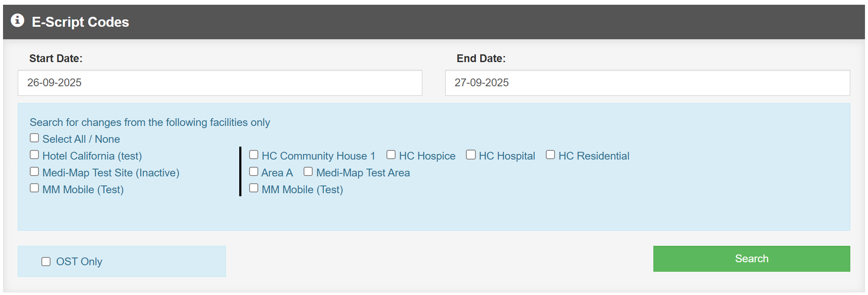Screen dimensions: 868x295
Task: Click the Hotel California (test) label text
Action: tap(92, 155)
